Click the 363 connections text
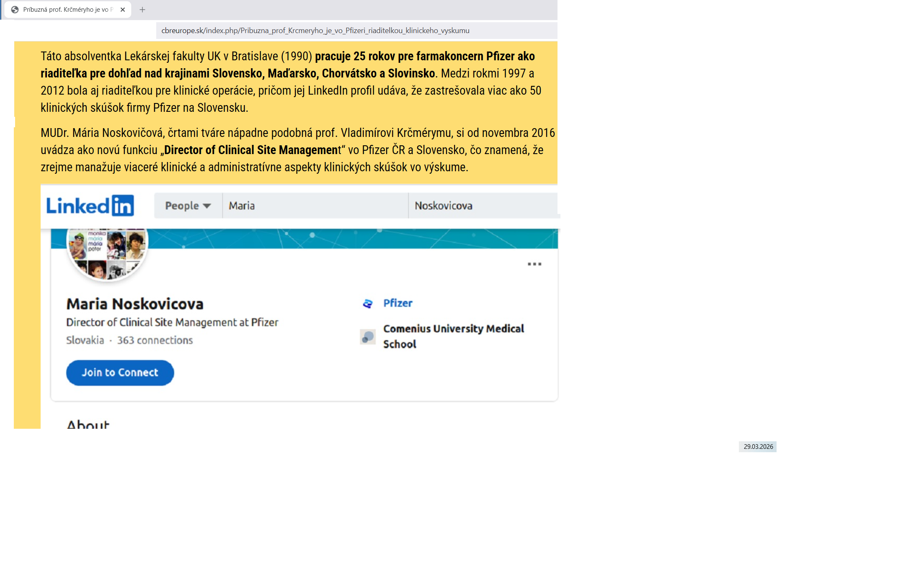Viewport: 924px width, 582px height. pos(155,340)
